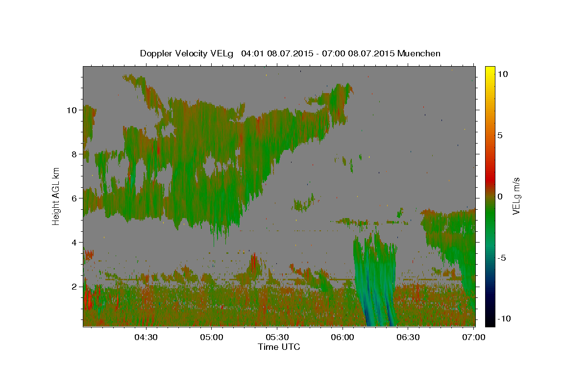Click the plot title 'Doppler Velocity VELg'
Screen dimensions: 588x392
[187, 53]
